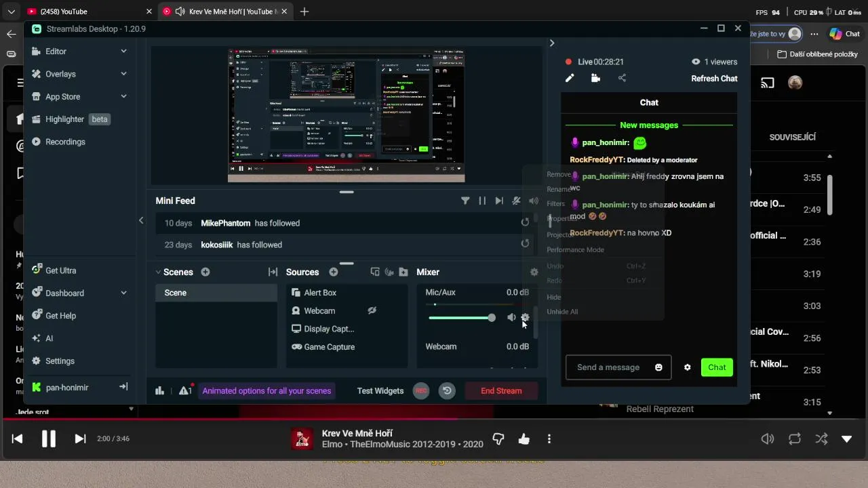The image size is (868, 488).
Task: Click the logout icon beside pan-honimir
Action: (x=123, y=387)
